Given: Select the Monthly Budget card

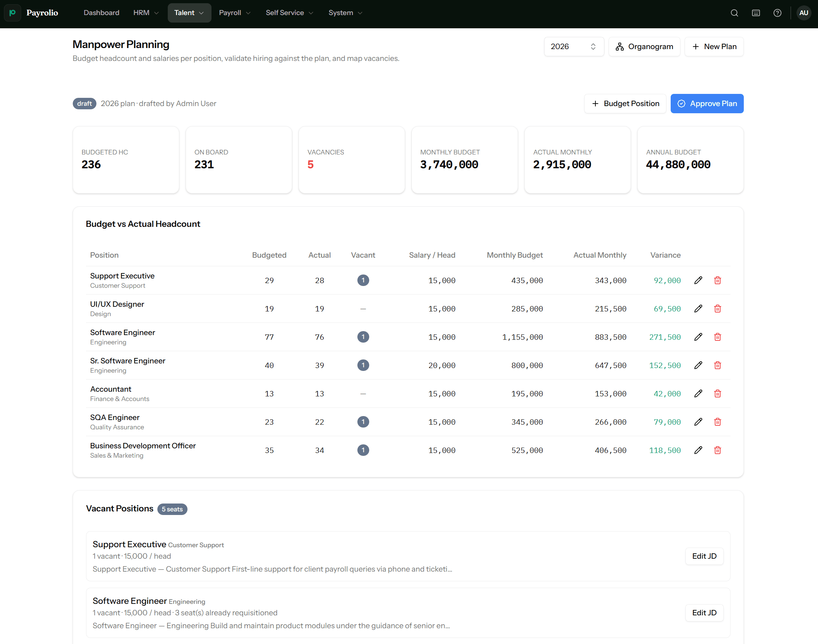Looking at the screenshot, I should (x=465, y=159).
